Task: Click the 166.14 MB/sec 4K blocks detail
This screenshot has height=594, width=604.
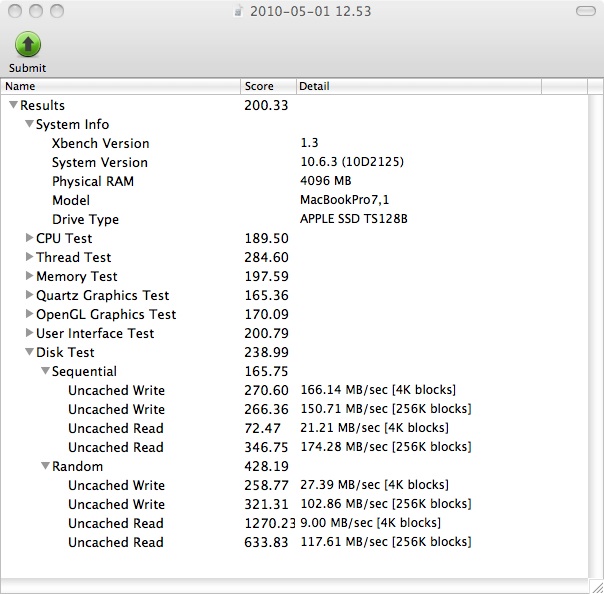Action: coord(378,389)
